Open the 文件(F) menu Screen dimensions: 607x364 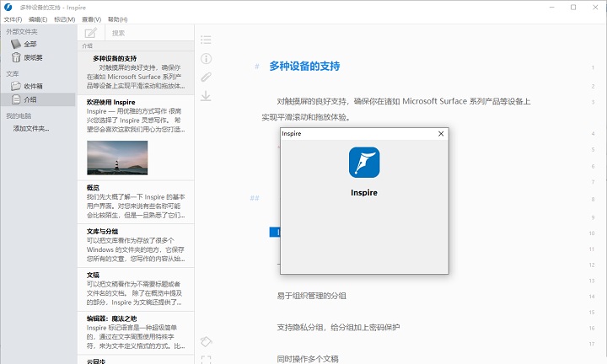coord(13,19)
